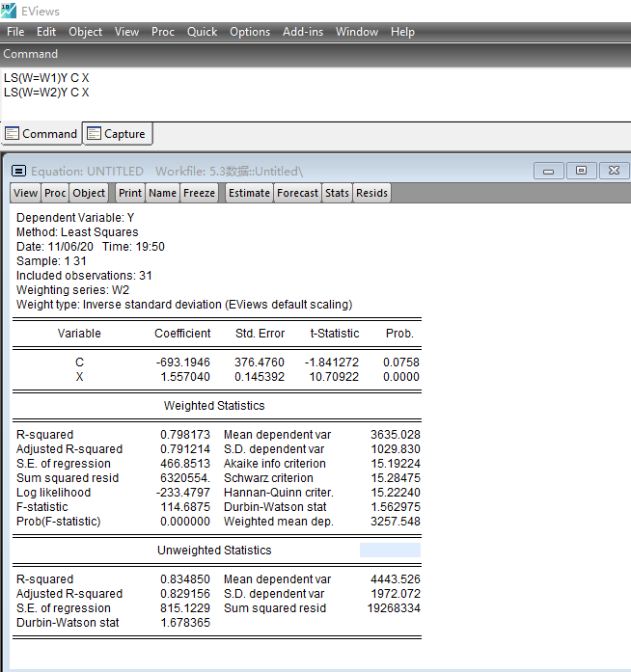
Task: Select the X coefficient value 1.557040
Action: 185,377
